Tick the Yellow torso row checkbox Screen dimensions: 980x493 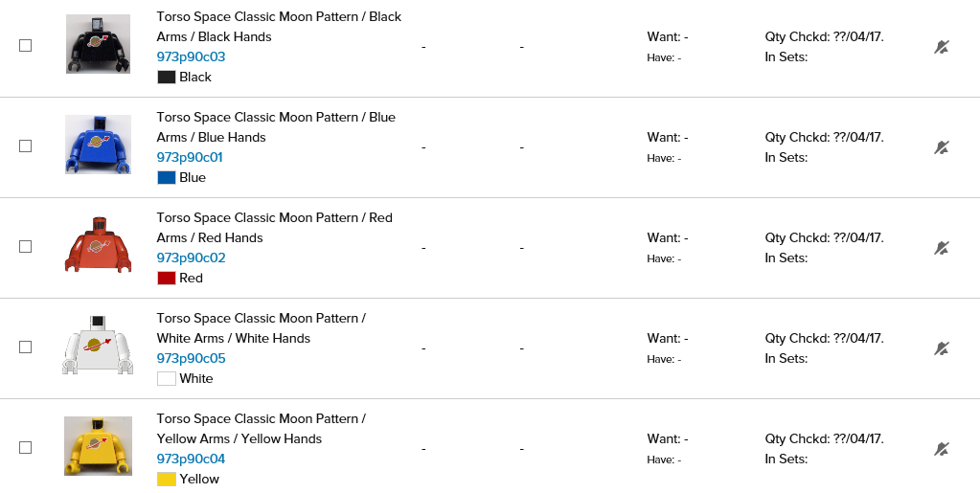(26, 447)
